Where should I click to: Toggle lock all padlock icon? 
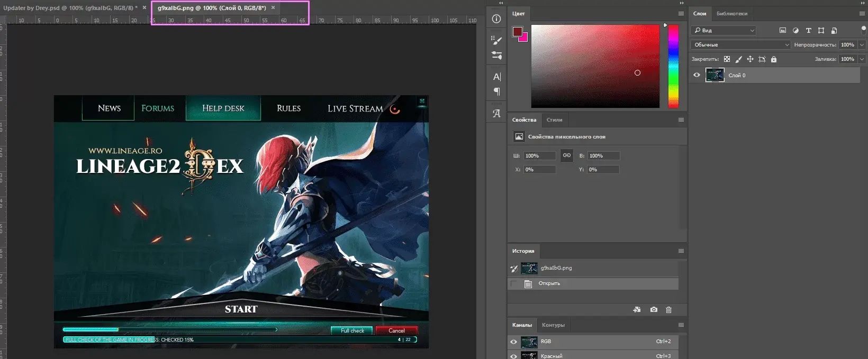[x=774, y=59]
